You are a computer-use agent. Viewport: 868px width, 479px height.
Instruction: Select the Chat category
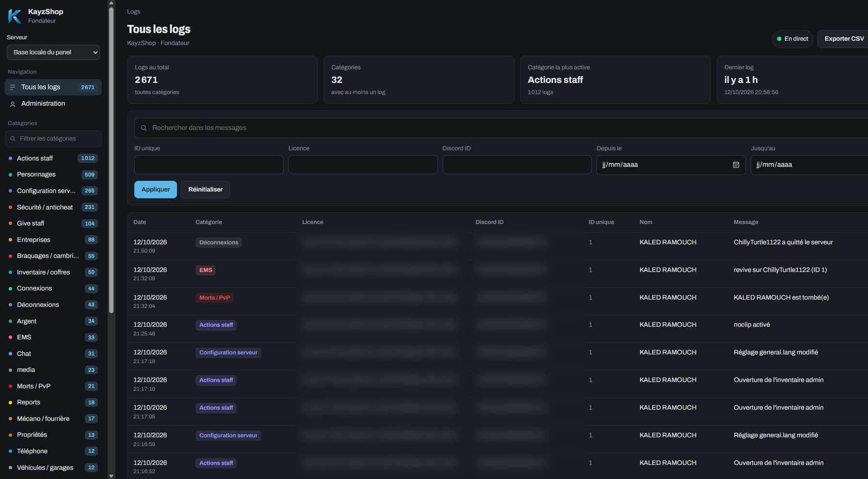[53, 354]
